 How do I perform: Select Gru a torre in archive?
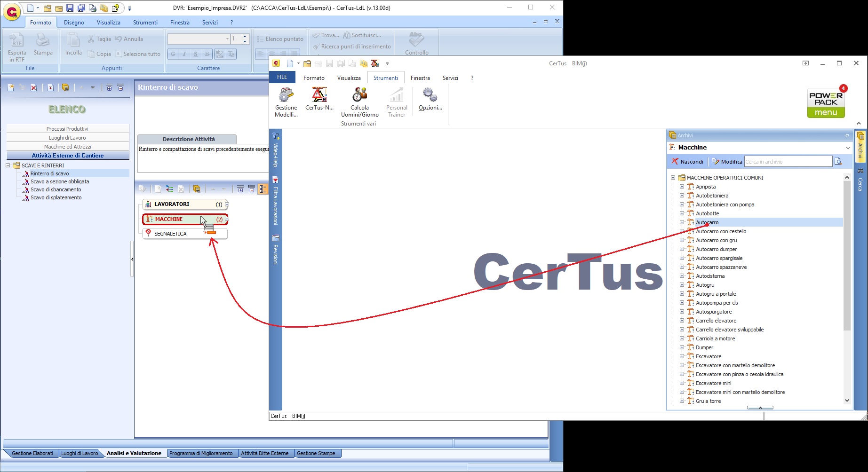click(x=708, y=401)
